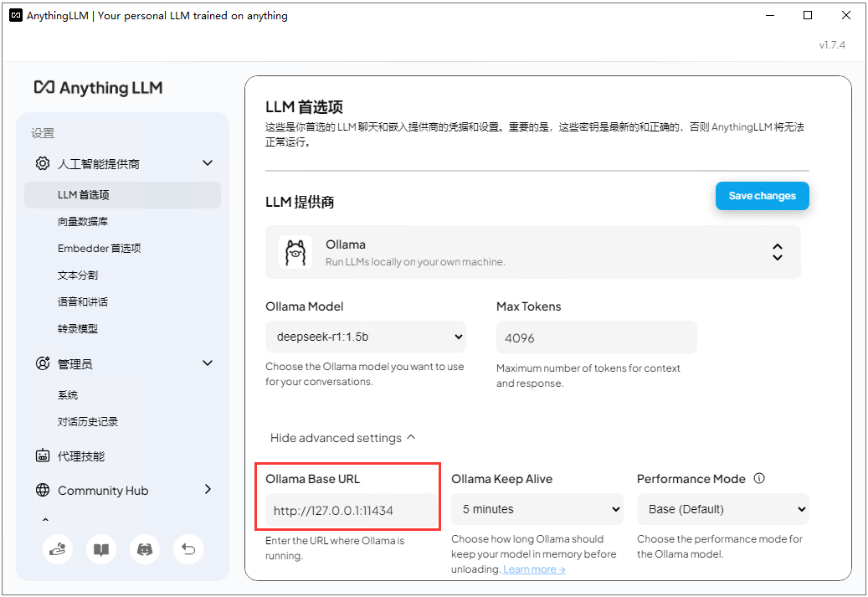868x597 pixels.
Task: Click the Ollama llama logo in provider card
Action: 295,251
